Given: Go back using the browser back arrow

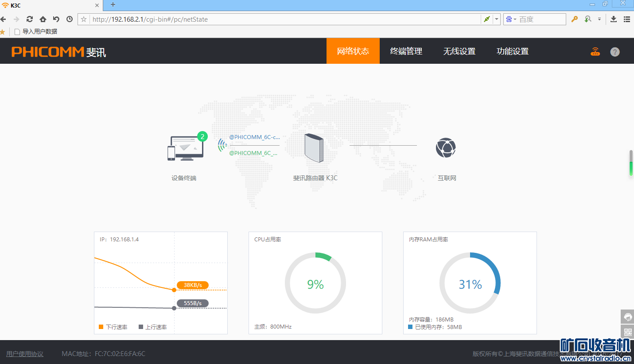Looking at the screenshot, I should (x=4, y=19).
